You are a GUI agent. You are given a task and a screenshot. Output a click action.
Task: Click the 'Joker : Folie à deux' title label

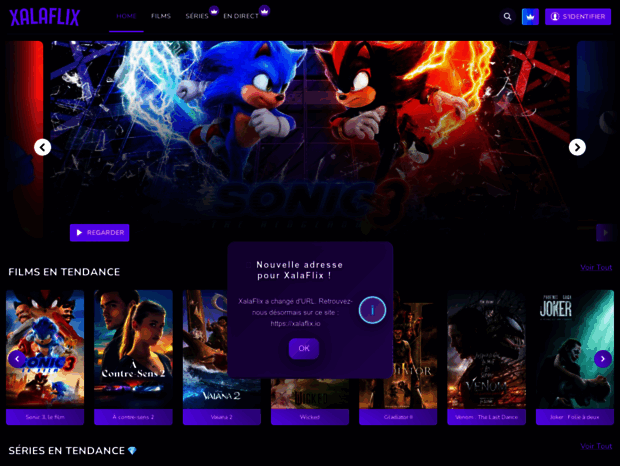coord(575,417)
